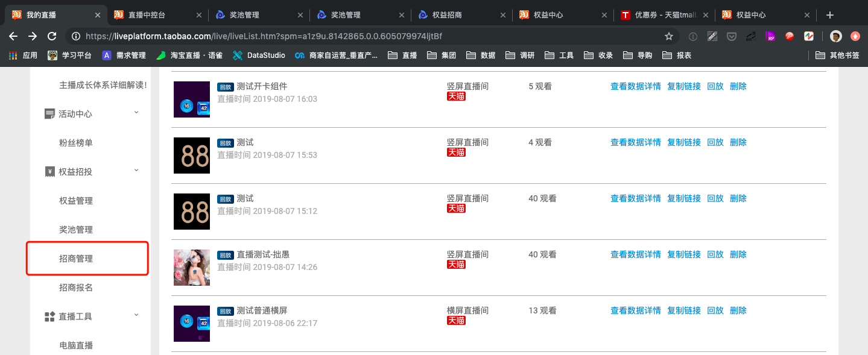
Task: Select 粉丝榜单 in the sidebar
Action: (x=76, y=143)
